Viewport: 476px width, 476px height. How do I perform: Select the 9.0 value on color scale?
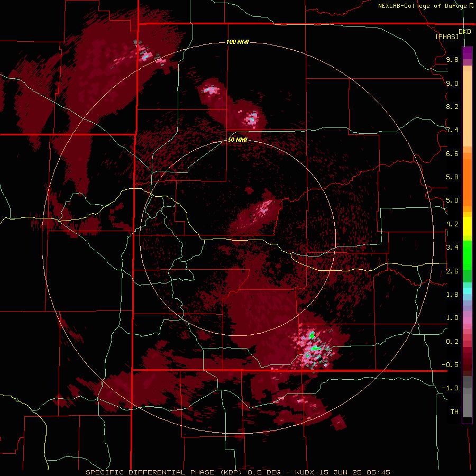click(x=452, y=83)
